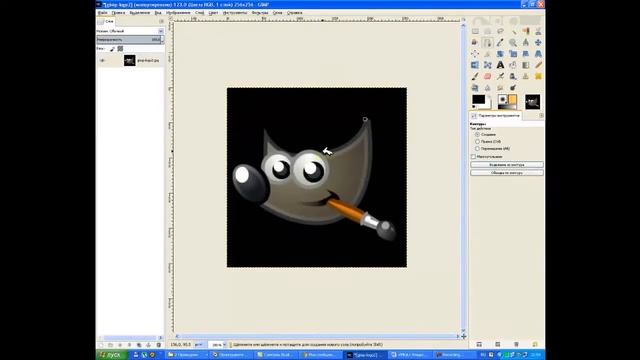Select the Heal tool
Viewport: 640px width, 360px height.
pos(538,76)
